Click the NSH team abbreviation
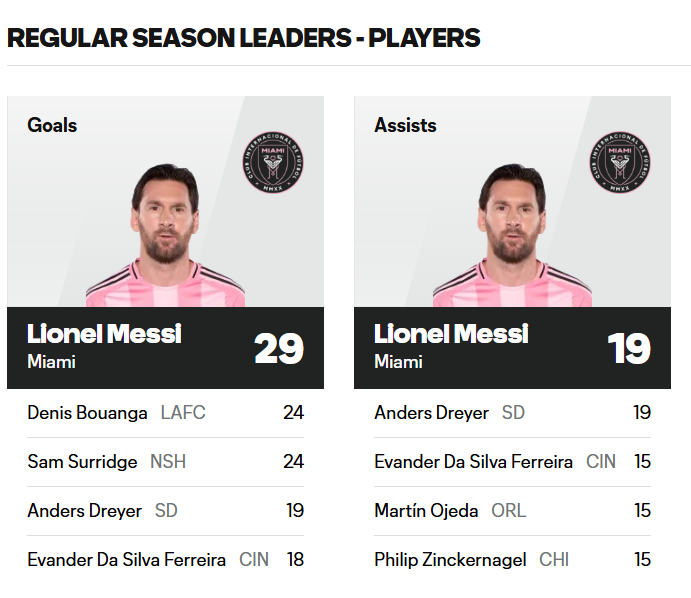 (x=168, y=462)
